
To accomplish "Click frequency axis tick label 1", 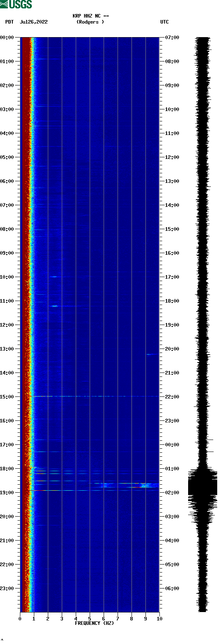I will [x=34, y=619].
